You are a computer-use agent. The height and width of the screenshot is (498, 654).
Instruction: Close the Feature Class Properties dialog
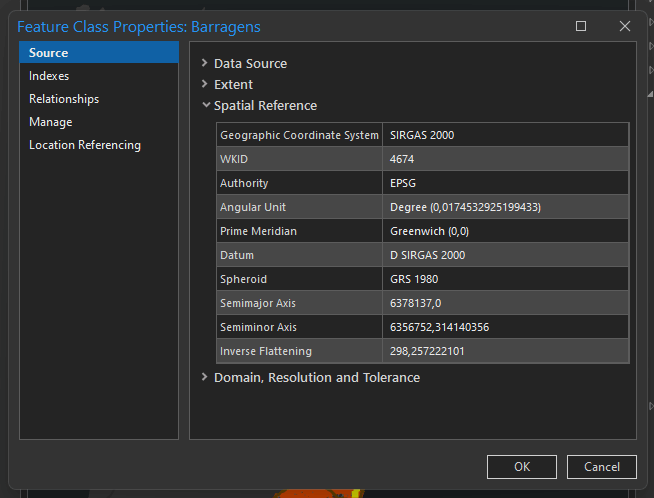tap(625, 26)
